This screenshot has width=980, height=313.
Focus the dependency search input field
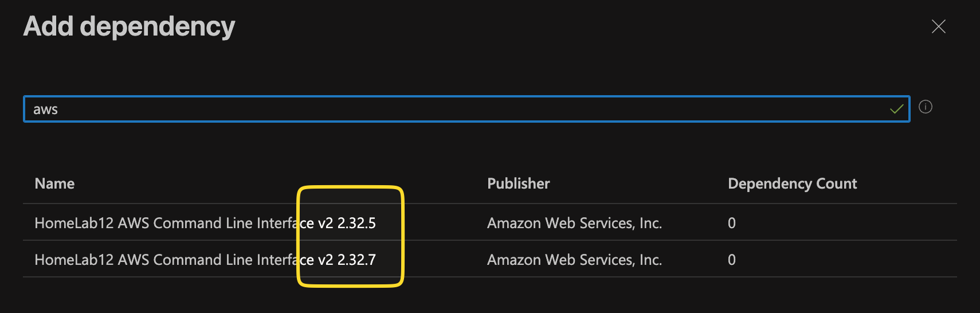pyautogui.click(x=458, y=109)
